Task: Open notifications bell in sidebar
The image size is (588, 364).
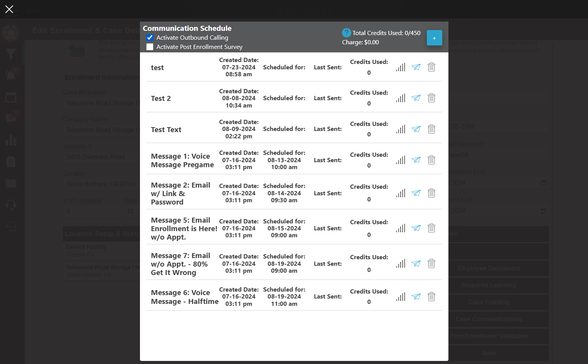Action: click(x=11, y=75)
